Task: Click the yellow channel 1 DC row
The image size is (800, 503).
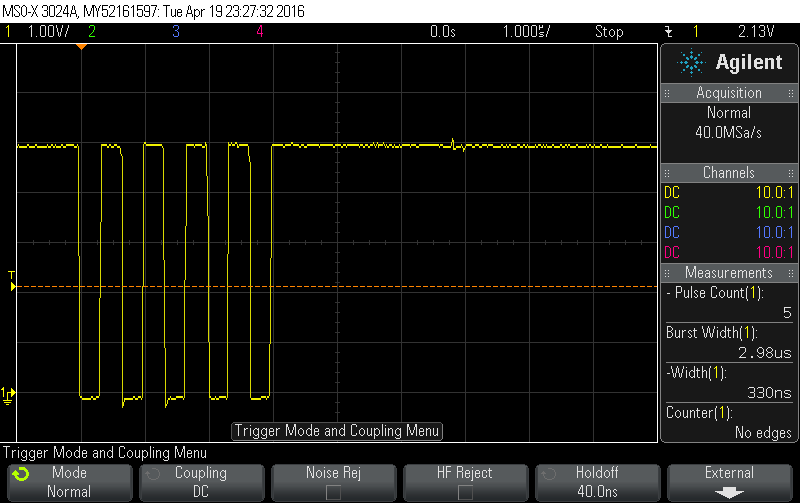Action: [x=729, y=192]
